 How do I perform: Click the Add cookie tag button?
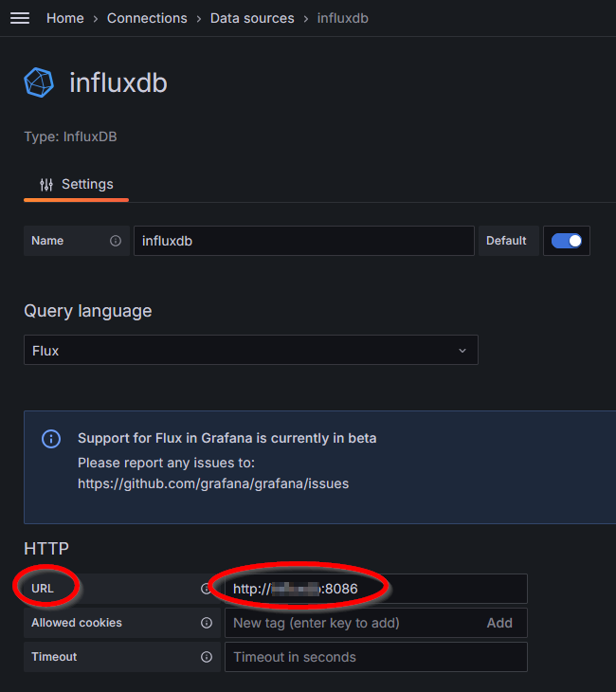point(499,623)
